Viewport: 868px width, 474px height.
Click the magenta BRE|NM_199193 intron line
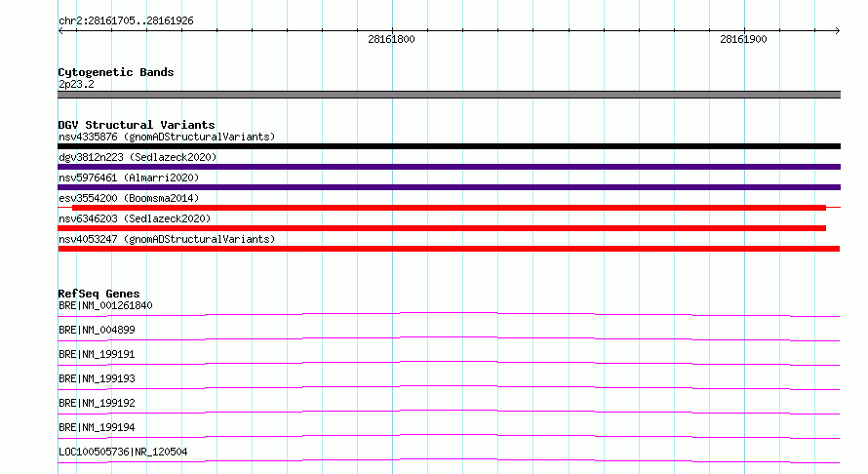tap(449, 387)
